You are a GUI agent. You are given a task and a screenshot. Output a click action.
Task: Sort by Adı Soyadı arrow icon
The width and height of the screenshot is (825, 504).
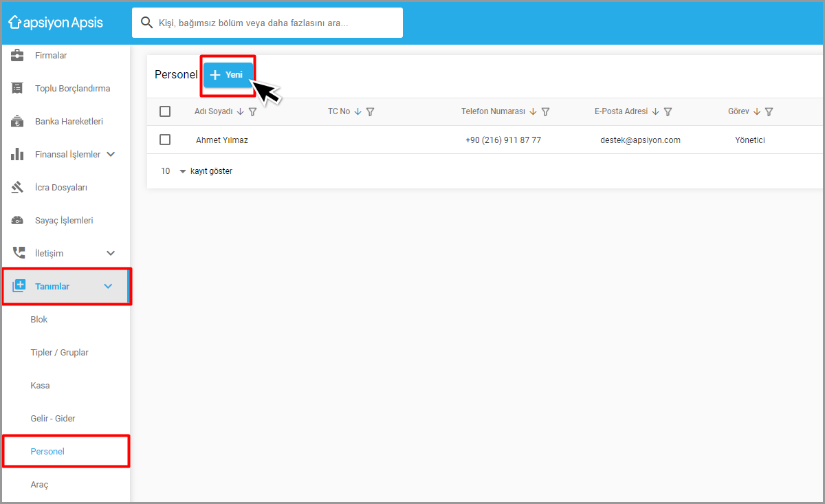pyautogui.click(x=240, y=111)
